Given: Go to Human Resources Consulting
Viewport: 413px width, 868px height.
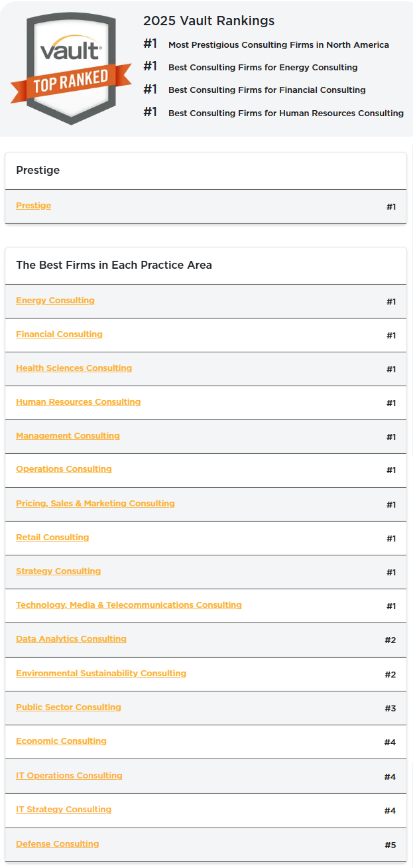Looking at the screenshot, I should point(78,402).
